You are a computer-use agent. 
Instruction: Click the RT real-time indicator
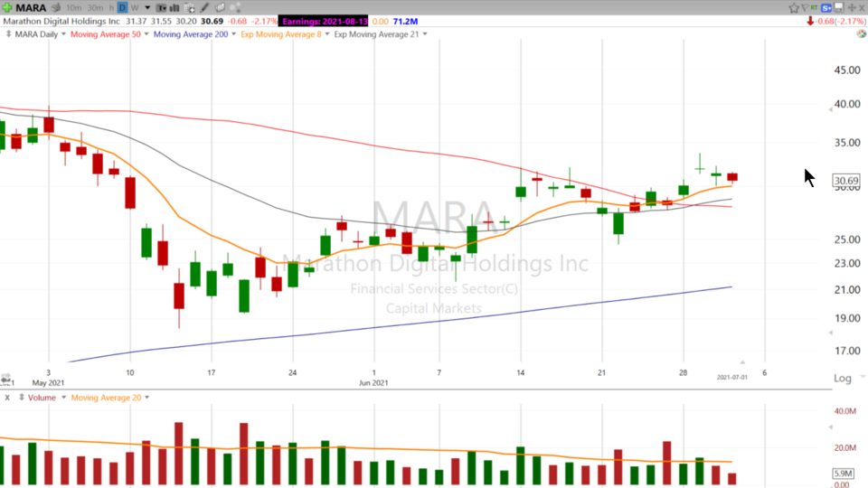pyautogui.click(x=814, y=8)
